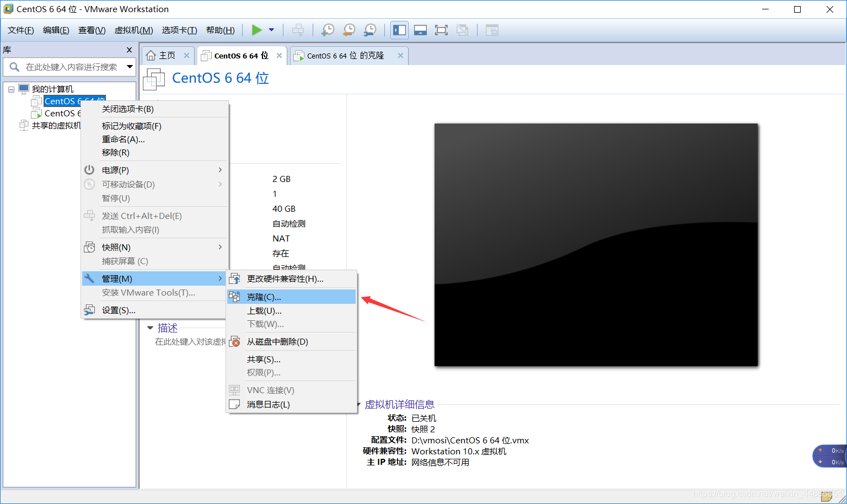The image size is (847, 504).
Task: Open the library search dropdown arrow
Action: click(130, 67)
